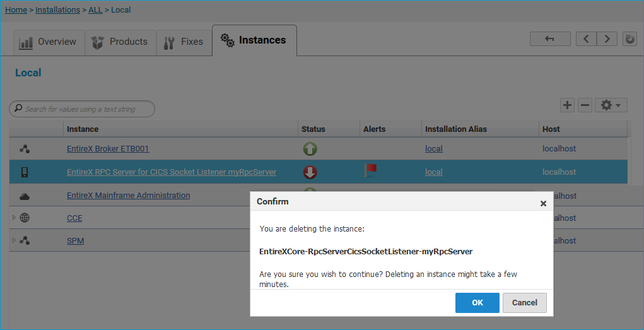Click the device icon in RPC Server row
This screenshot has width=644, height=330.
click(x=25, y=172)
